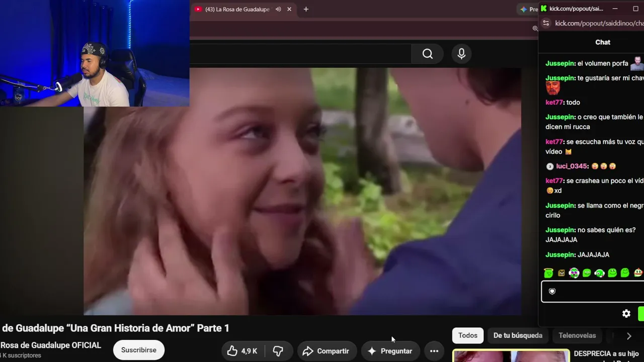Click the Kick logo in popout title bar
644x362 pixels.
click(x=543, y=9)
